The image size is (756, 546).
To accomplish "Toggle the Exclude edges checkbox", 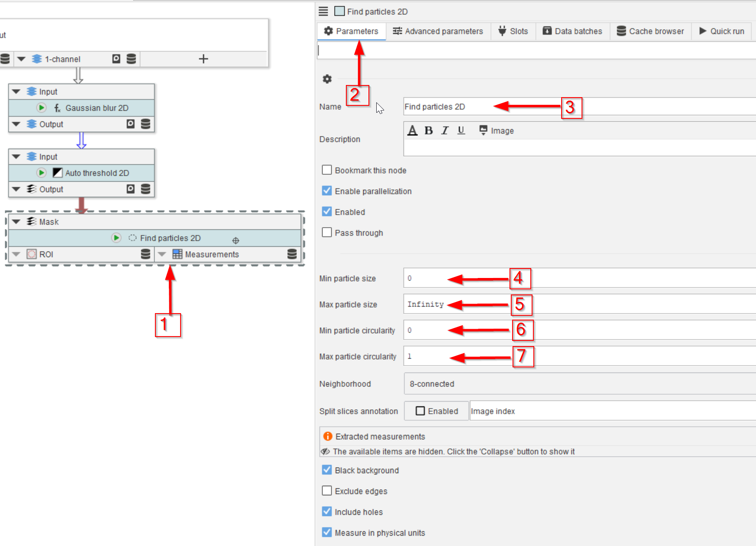I will (x=327, y=490).
